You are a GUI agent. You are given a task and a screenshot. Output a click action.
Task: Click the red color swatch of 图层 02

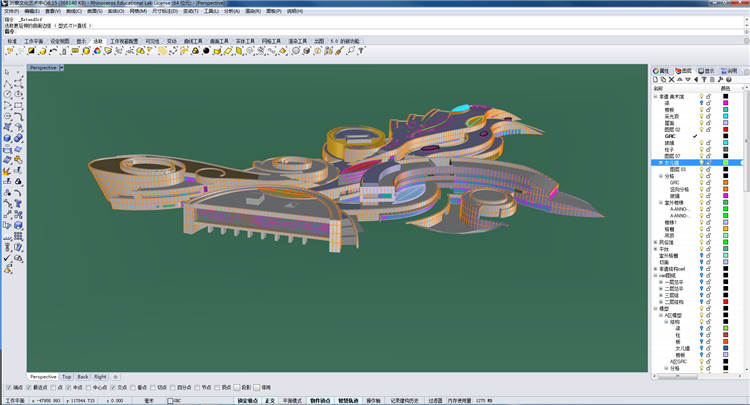coord(726,130)
